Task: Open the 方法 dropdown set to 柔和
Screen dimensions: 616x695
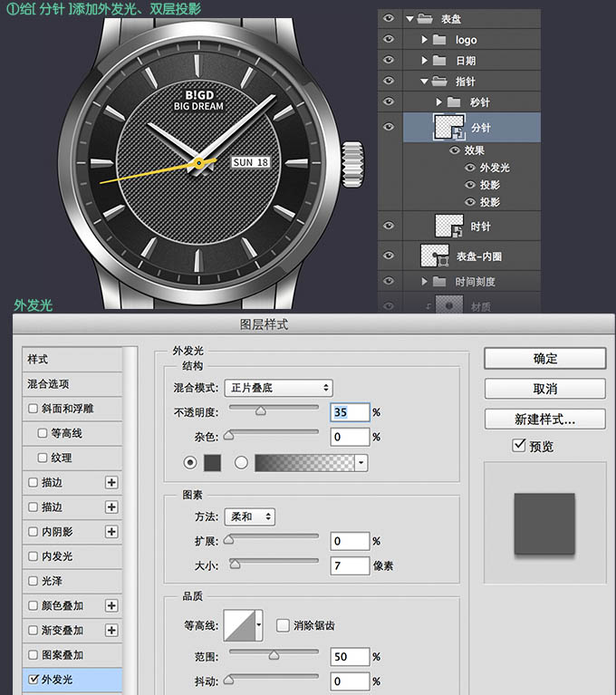Action: 250,516
